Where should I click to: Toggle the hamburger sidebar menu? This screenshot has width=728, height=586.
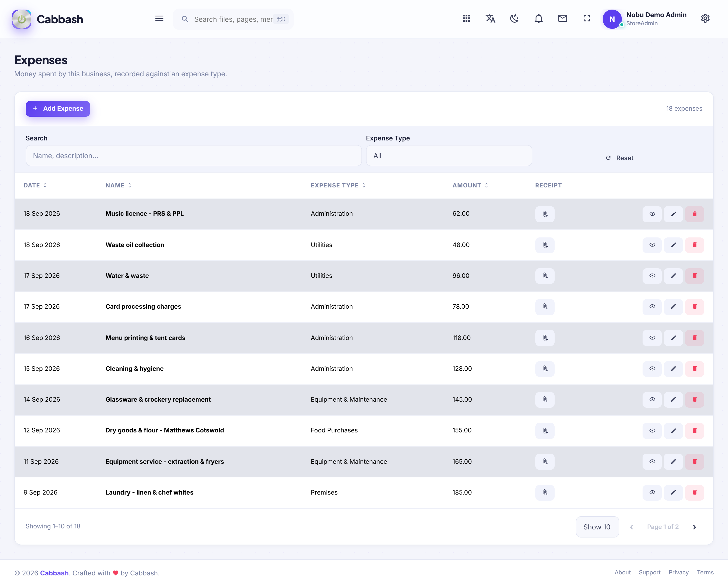[159, 19]
